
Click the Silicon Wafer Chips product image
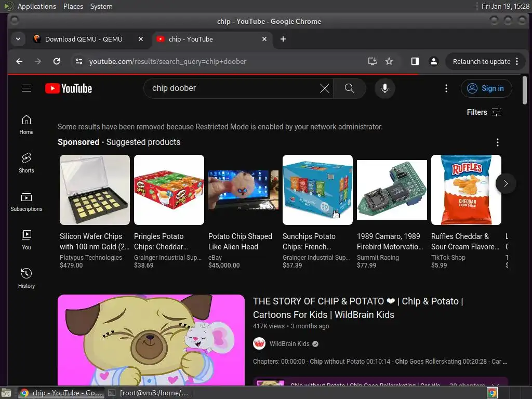pos(95,190)
